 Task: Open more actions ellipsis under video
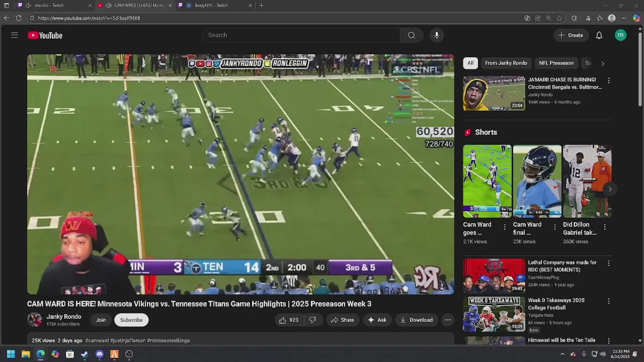point(448,320)
